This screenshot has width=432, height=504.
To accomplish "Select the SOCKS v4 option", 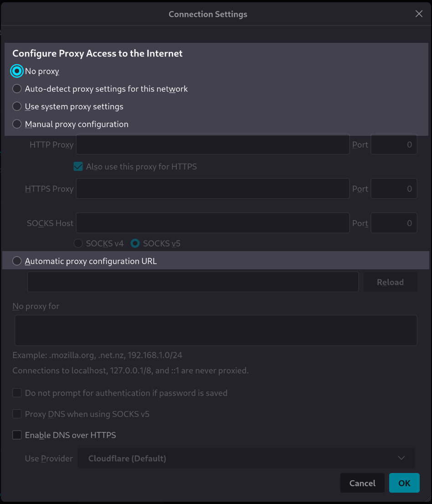I will click(x=78, y=243).
